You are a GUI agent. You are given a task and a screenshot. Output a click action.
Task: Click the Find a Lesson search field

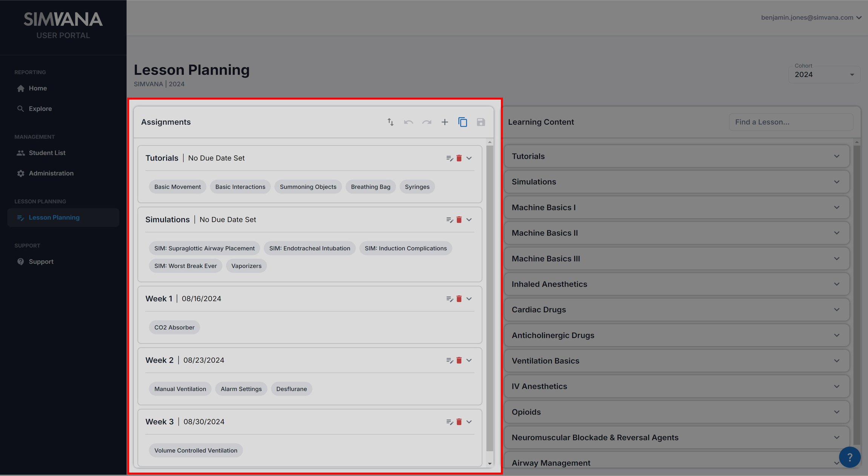click(791, 122)
